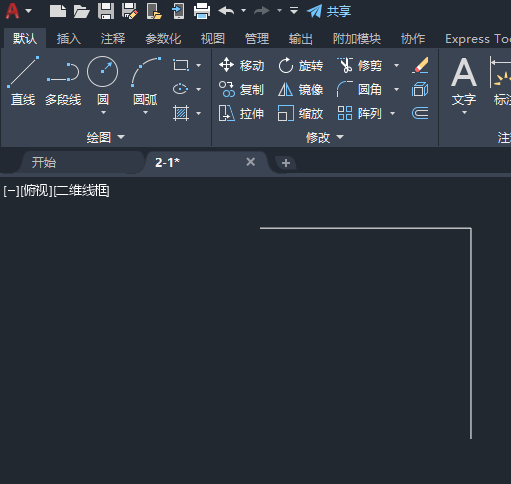Click the offset icon beside 阵列
The height and width of the screenshot is (484, 511).
tap(420, 113)
